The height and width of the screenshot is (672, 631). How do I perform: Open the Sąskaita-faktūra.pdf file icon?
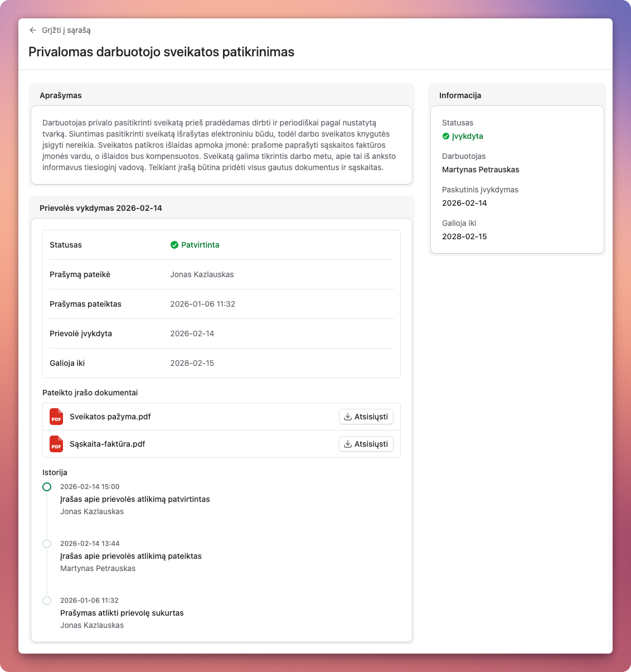click(x=56, y=444)
